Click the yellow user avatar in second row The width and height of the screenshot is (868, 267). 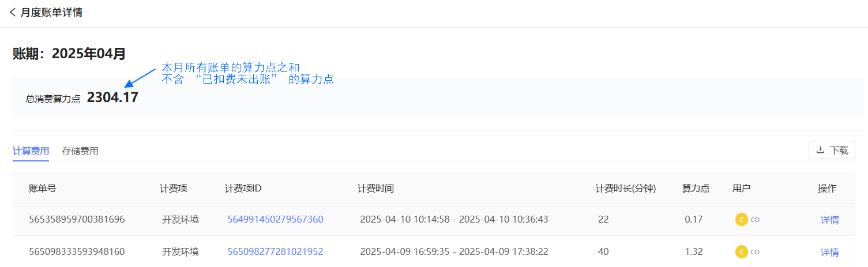coord(741,251)
